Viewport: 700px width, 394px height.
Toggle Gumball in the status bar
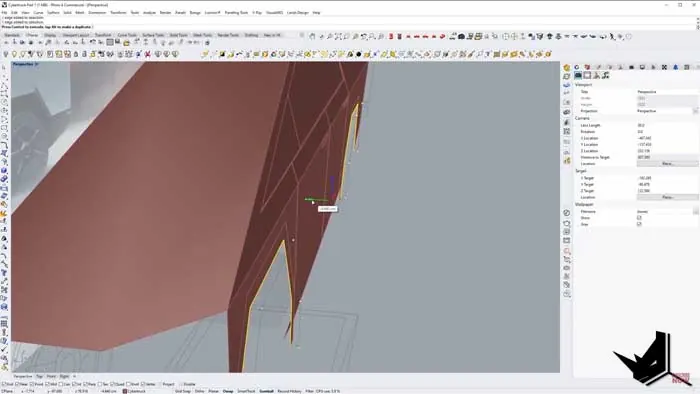coord(266,391)
